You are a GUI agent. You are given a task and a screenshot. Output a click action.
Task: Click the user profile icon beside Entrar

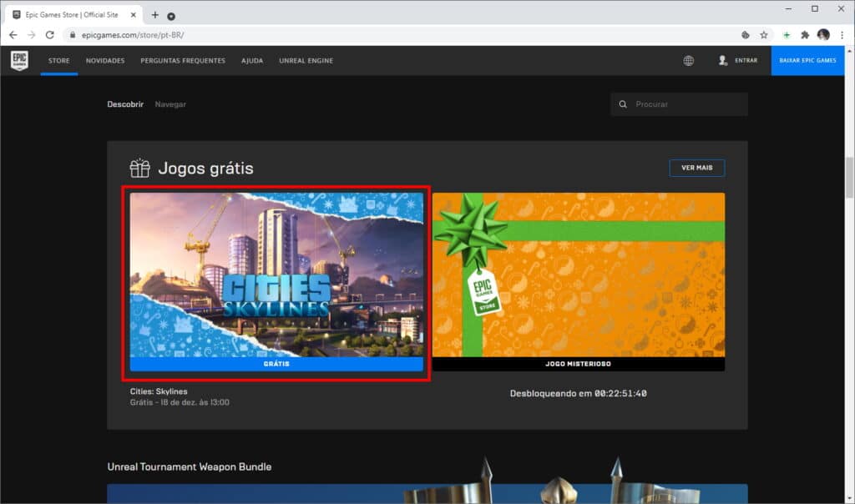pyautogui.click(x=722, y=60)
